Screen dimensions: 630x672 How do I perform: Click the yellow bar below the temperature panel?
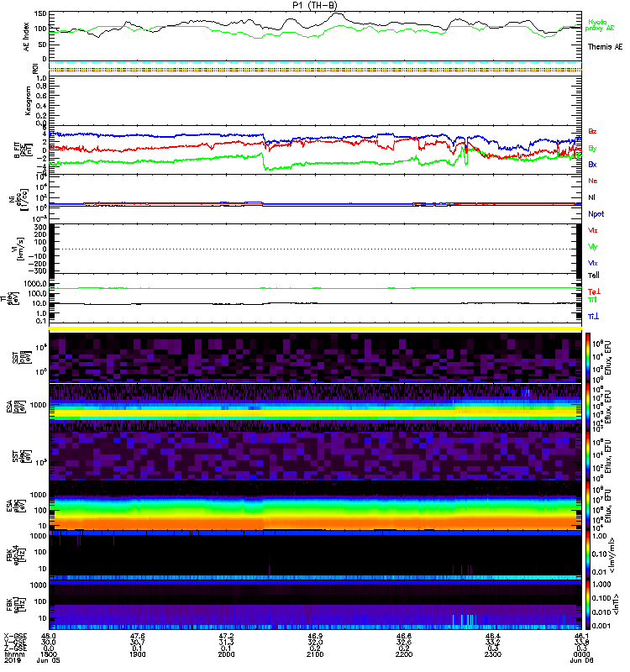coord(315,328)
